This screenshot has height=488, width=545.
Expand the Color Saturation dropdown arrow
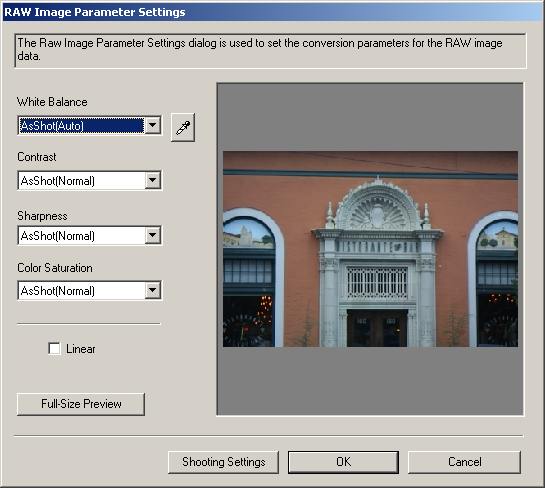coord(153,290)
